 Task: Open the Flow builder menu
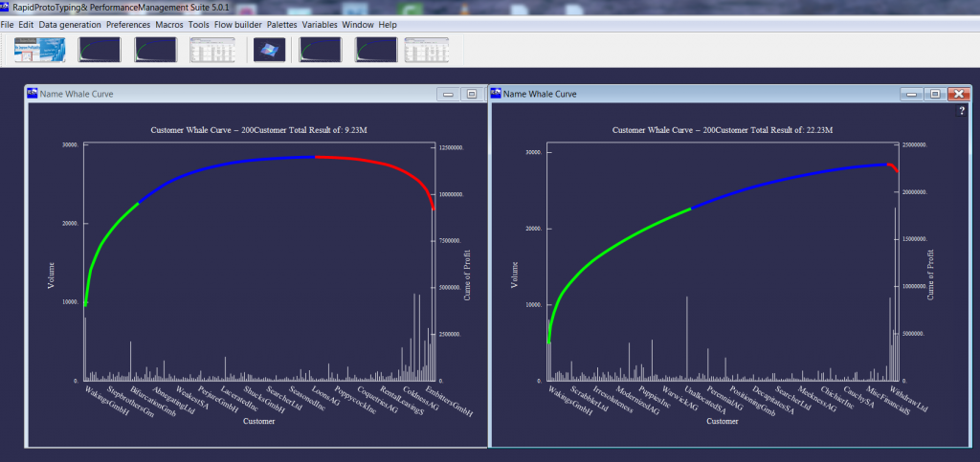[x=238, y=25]
